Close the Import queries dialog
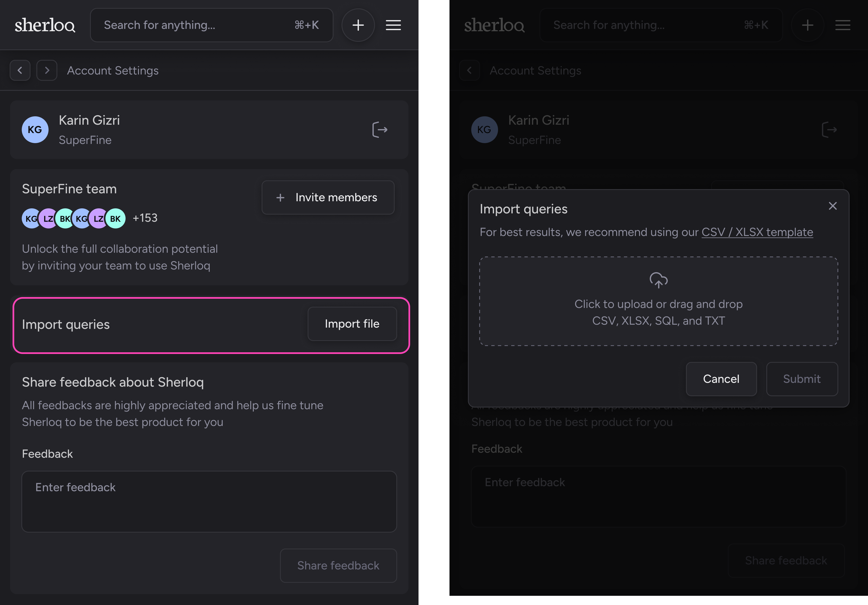 [x=832, y=206]
